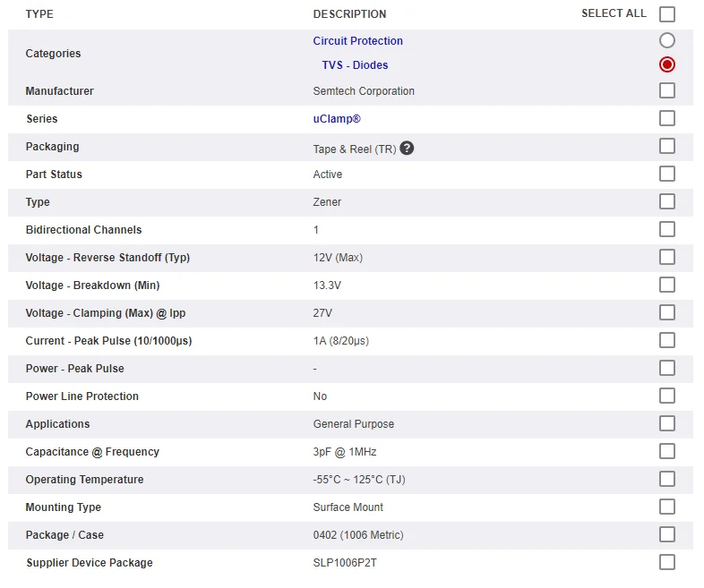Tick the Series checkbox
The height and width of the screenshot is (588, 704).
(x=666, y=118)
